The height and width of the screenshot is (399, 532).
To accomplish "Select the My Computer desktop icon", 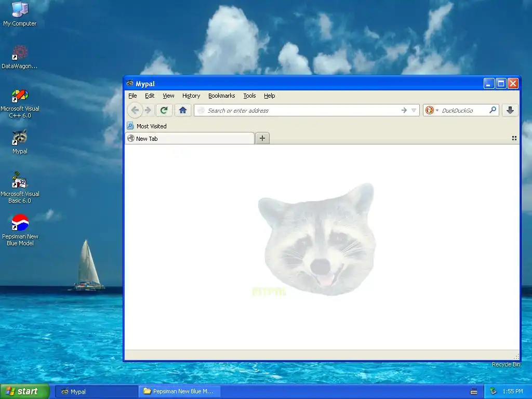I will pyautogui.click(x=20, y=14).
